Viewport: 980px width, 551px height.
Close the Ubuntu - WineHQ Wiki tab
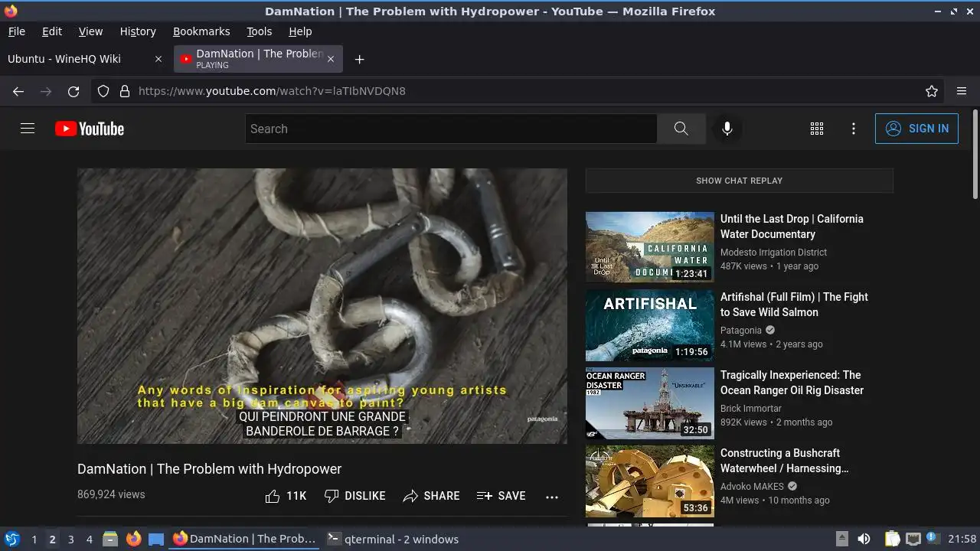tap(158, 59)
